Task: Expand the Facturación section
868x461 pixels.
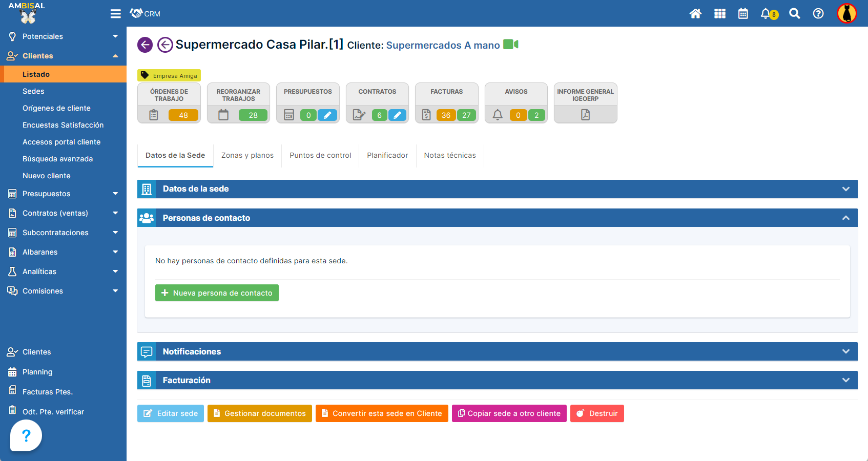Action: [845, 380]
